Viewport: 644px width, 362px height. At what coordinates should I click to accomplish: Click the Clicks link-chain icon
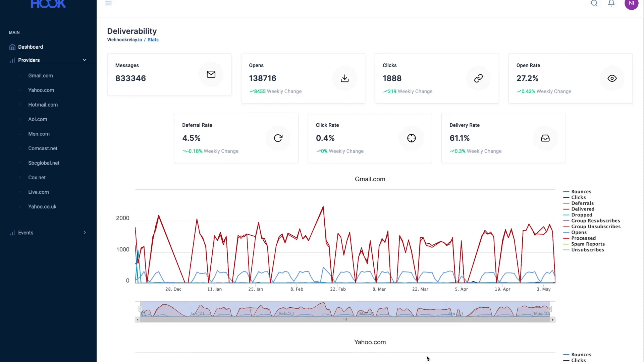tap(478, 78)
